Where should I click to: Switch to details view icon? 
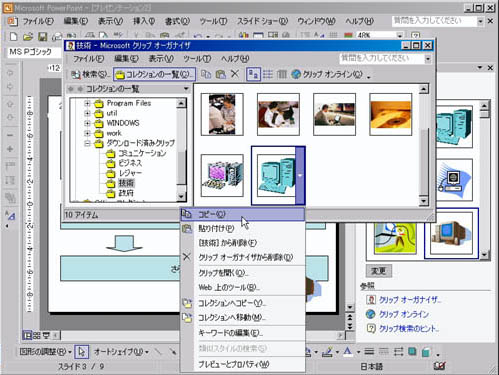click(x=282, y=74)
